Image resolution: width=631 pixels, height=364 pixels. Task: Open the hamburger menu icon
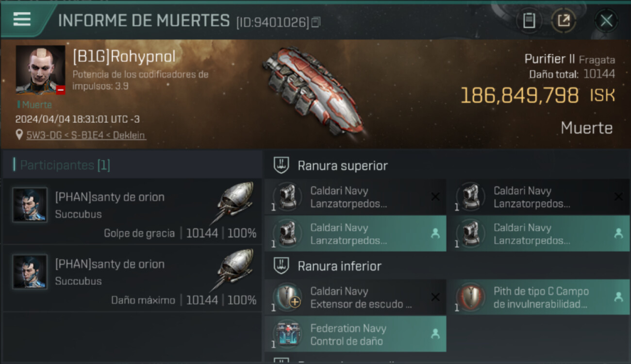pyautogui.click(x=22, y=19)
